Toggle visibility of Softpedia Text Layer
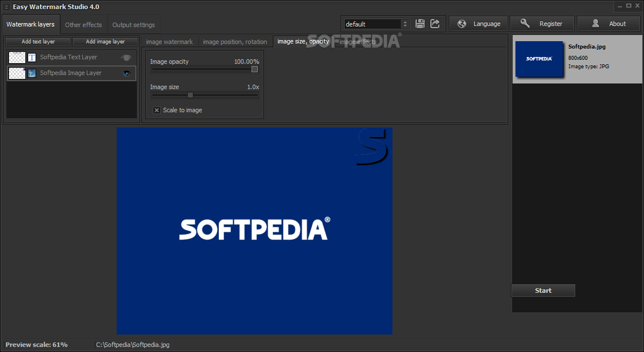The image size is (644, 352). click(x=126, y=58)
